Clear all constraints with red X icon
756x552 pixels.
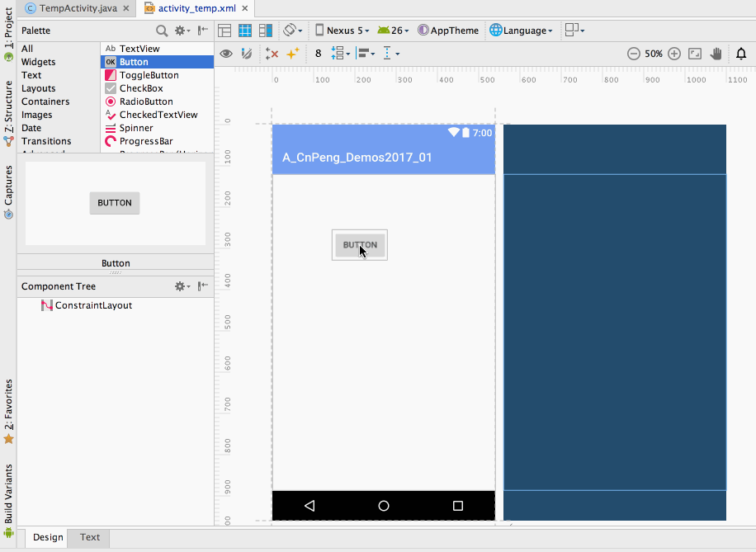[272, 53]
